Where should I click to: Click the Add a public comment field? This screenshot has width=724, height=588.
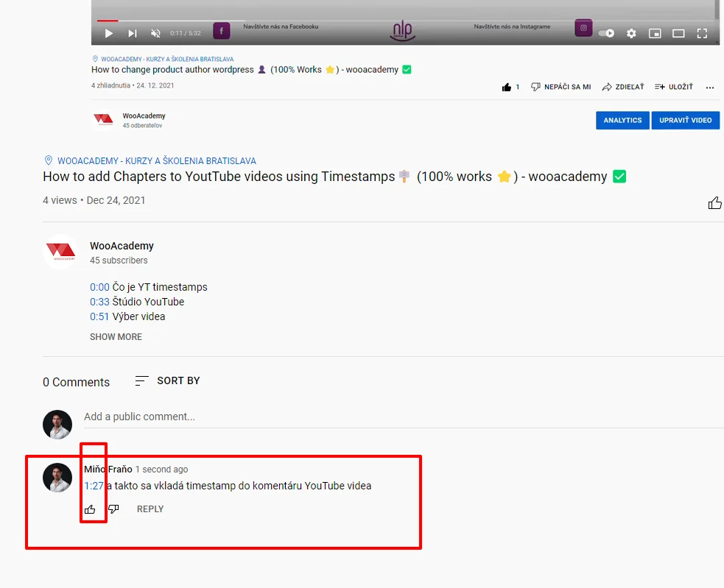click(221, 417)
